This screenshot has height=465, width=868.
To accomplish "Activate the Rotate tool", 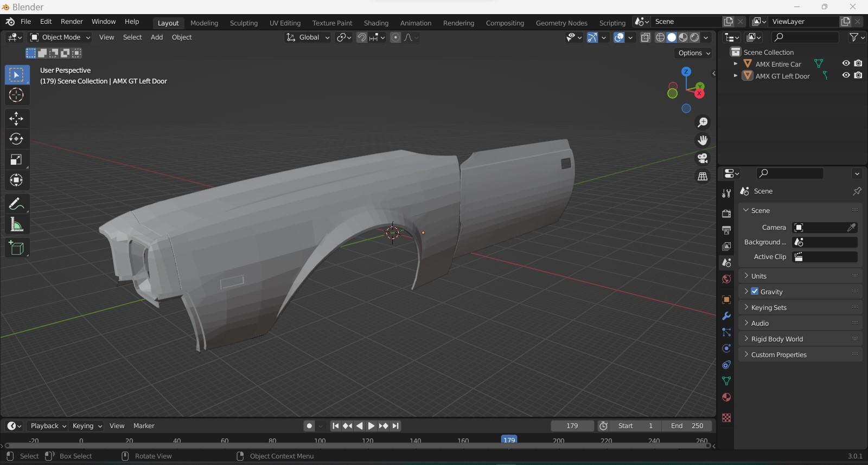I will (x=16, y=139).
